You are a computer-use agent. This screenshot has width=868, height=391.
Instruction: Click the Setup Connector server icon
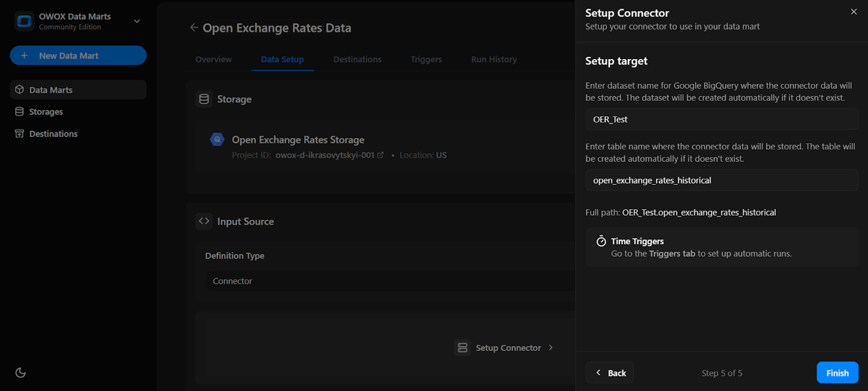tap(463, 348)
